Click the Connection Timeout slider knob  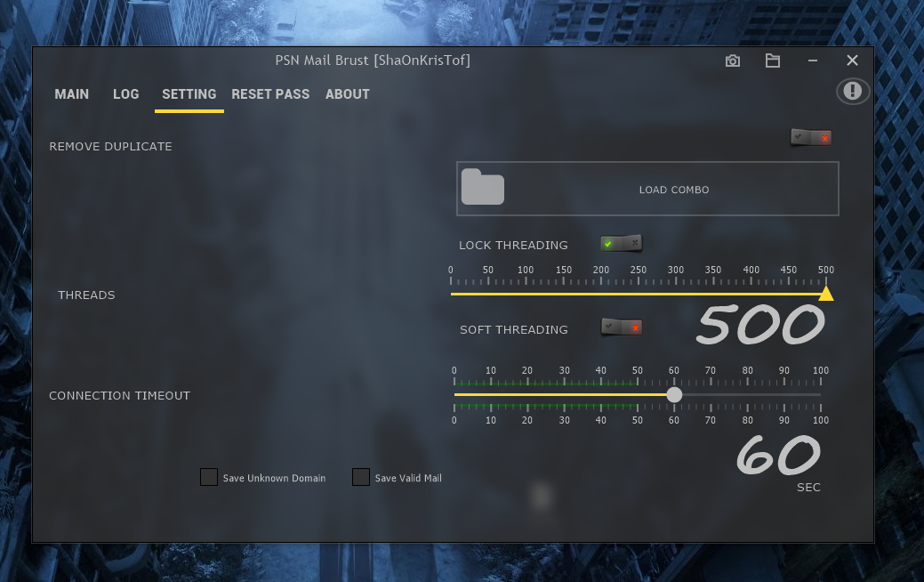pos(674,394)
